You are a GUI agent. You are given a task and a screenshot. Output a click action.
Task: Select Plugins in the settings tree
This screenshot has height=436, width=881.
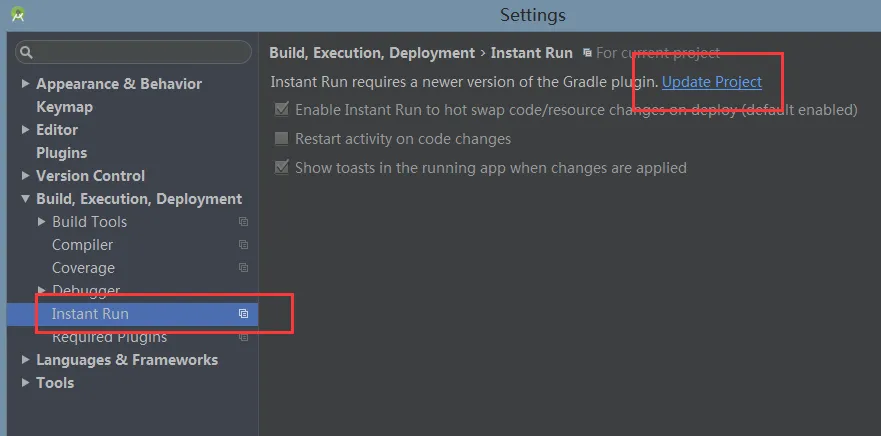tap(61, 153)
